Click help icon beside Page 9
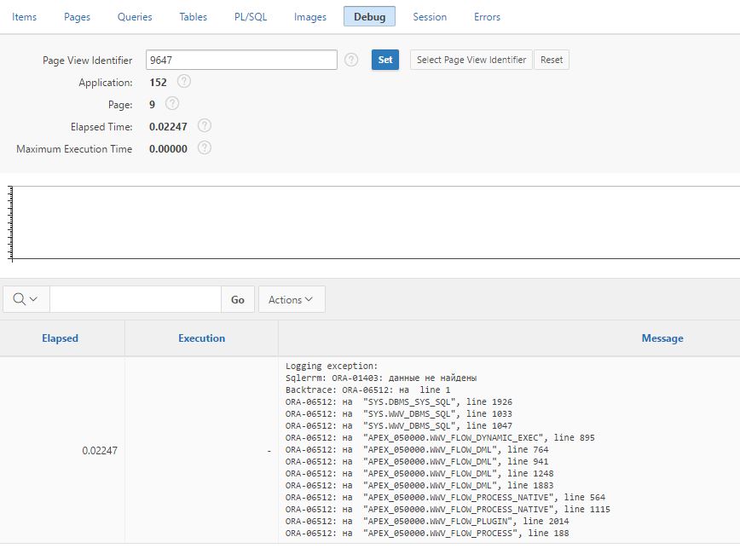The width and height of the screenshot is (740, 560). click(172, 104)
